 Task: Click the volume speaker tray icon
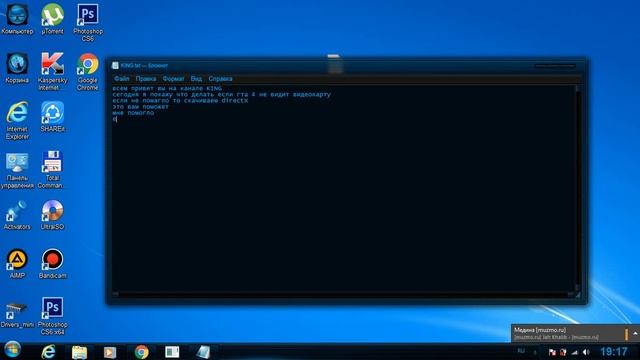586,352
